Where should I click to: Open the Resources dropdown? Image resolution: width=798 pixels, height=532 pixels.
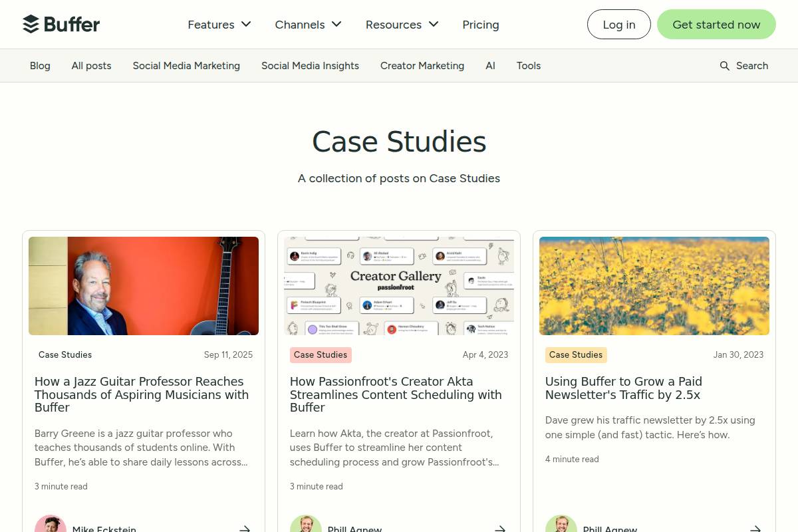pyautogui.click(x=402, y=25)
